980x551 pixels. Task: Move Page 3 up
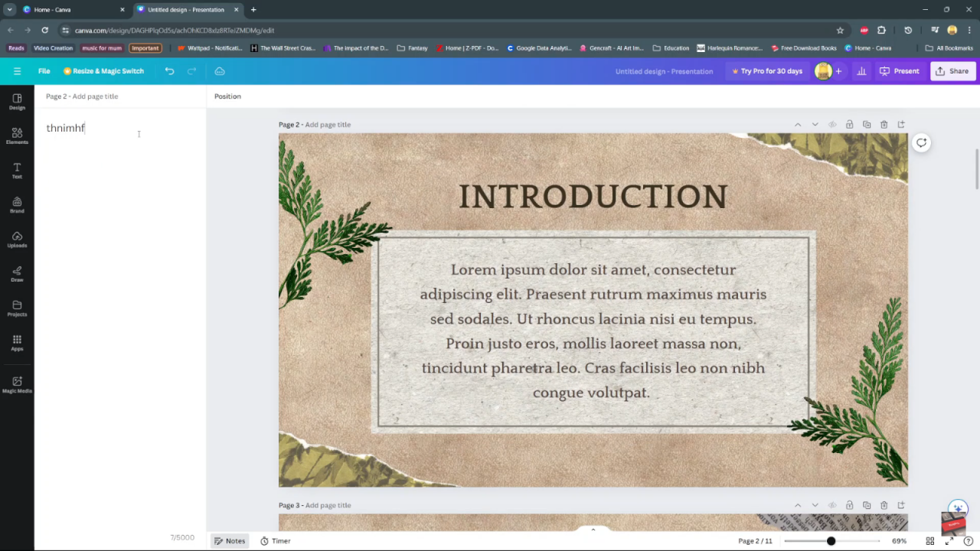point(798,505)
